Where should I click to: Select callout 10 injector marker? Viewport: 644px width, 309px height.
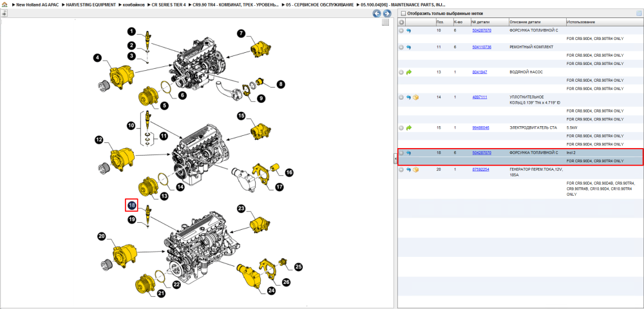point(131,125)
